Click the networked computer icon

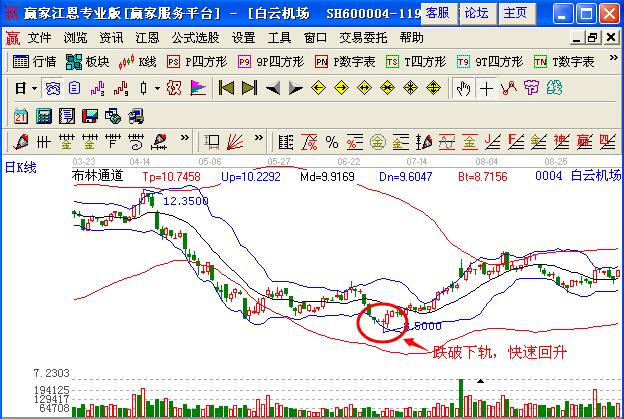coord(136,116)
